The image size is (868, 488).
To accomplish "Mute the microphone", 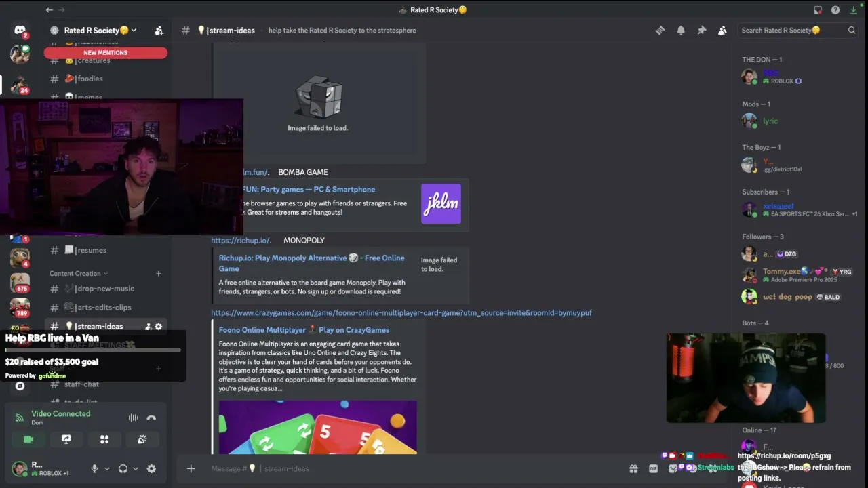I will click(x=94, y=468).
